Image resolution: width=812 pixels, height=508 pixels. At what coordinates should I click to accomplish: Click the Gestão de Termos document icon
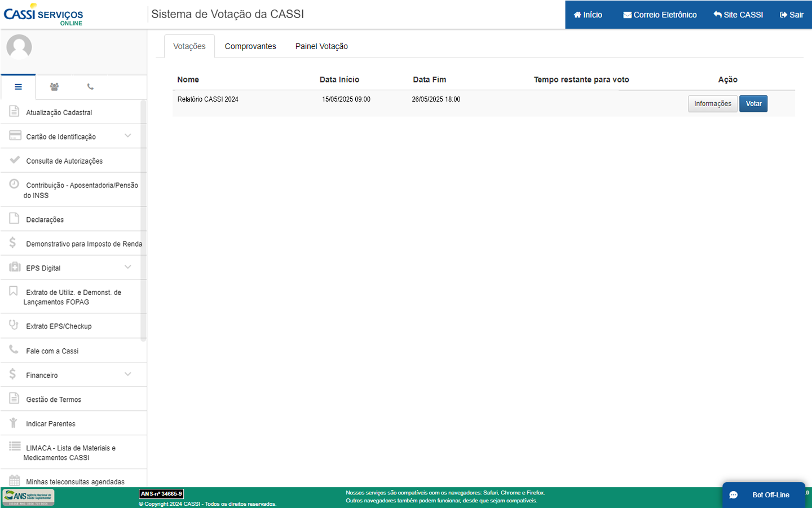click(x=14, y=398)
